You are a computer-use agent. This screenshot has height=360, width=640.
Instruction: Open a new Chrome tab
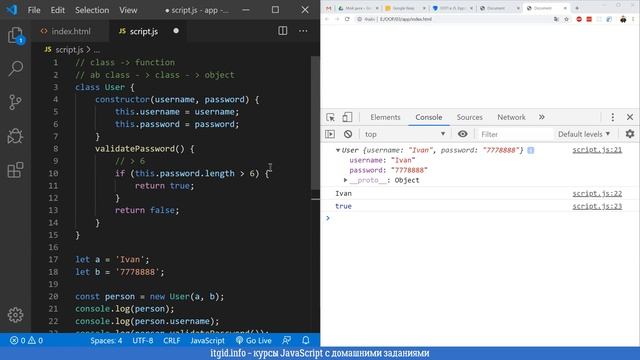coord(577,8)
